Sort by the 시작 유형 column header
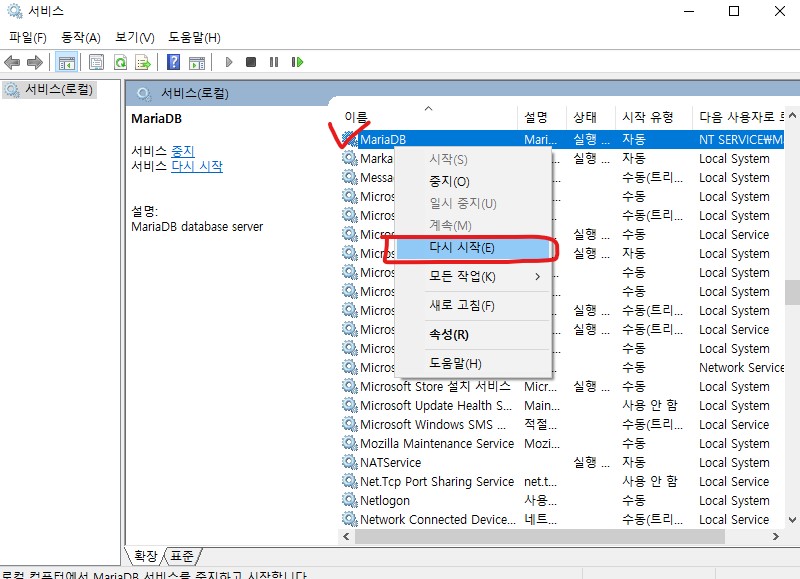Screen dimensions: 800x579 click(654, 117)
